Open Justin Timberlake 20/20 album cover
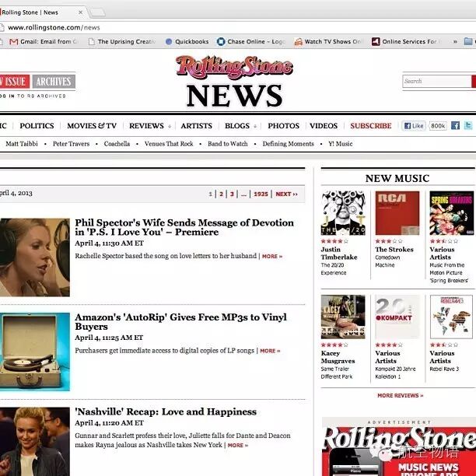 point(343,213)
